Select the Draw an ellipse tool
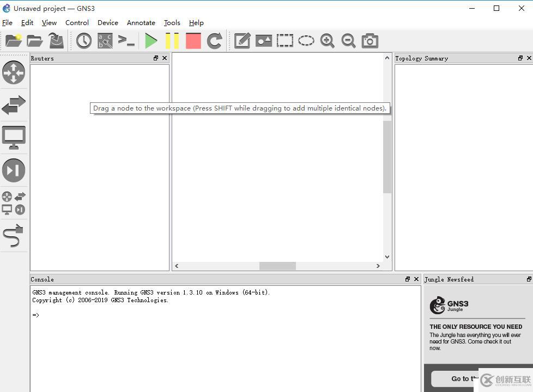This screenshot has width=533, height=392. click(306, 41)
